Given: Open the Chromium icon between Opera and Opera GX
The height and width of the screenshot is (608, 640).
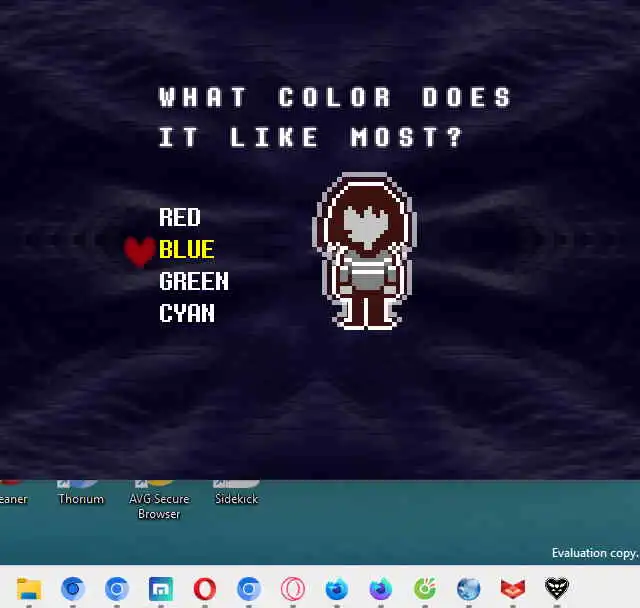Looking at the screenshot, I should point(249,589).
